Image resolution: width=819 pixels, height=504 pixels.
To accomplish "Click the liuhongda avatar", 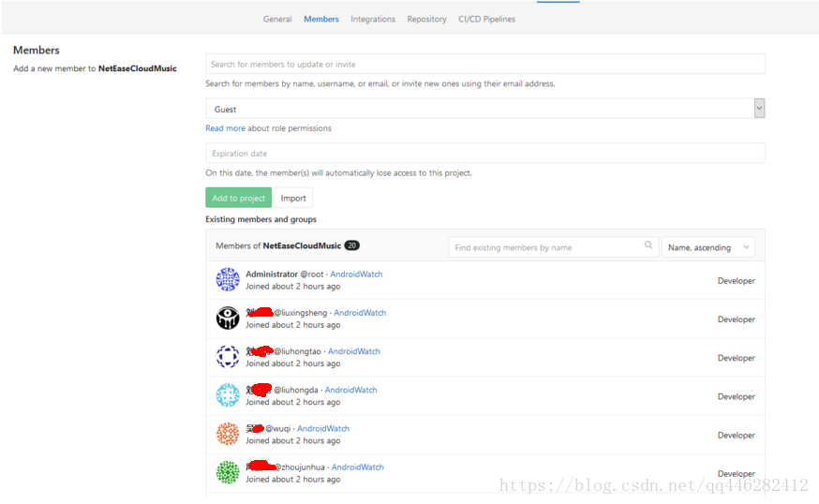I will coord(228,395).
